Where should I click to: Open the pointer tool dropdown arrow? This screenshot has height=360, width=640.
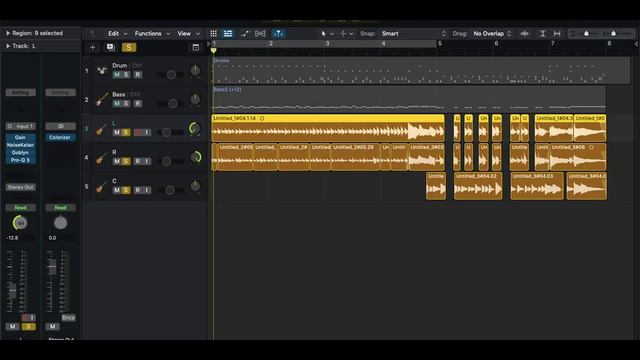click(332, 34)
